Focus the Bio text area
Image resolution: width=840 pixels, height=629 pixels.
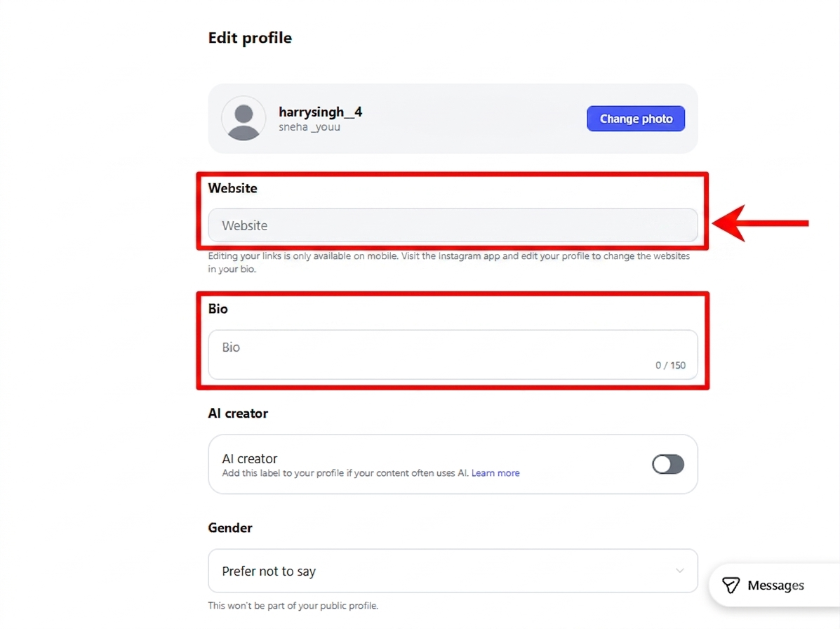coord(453,355)
